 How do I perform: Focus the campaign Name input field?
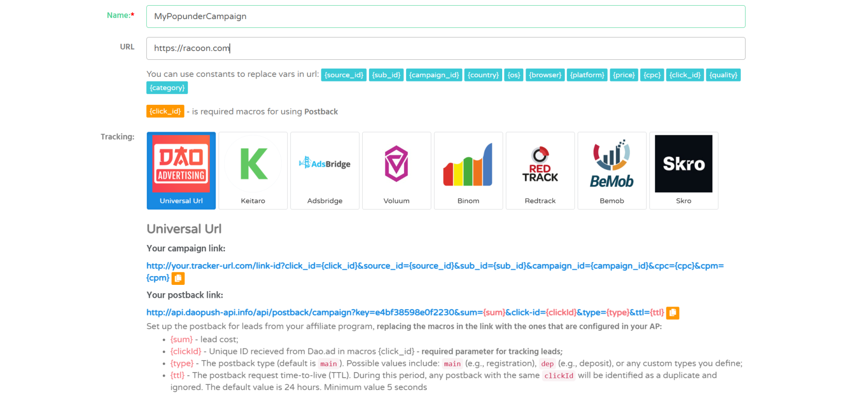(445, 17)
